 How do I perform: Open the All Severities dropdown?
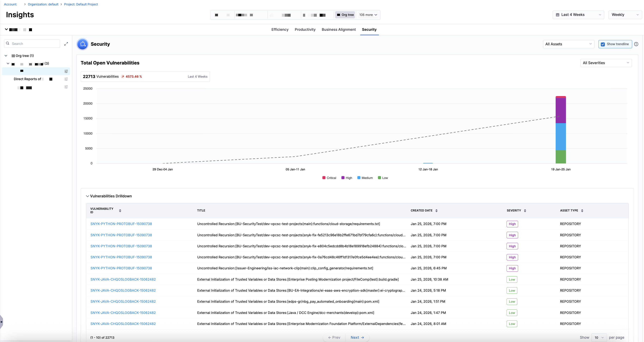point(606,63)
